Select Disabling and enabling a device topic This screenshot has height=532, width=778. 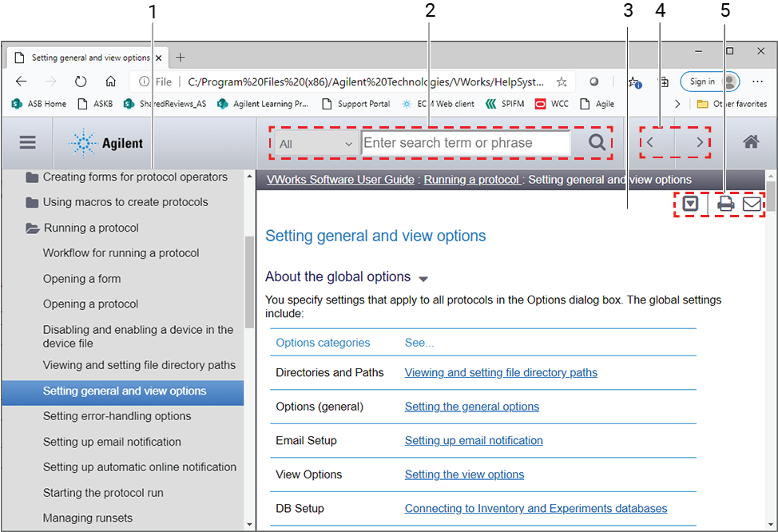(x=138, y=336)
